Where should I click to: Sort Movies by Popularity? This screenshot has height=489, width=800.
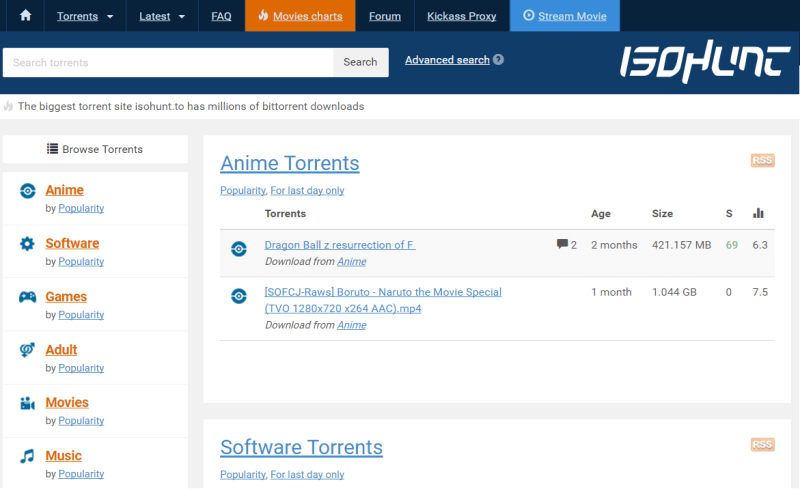(81, 421)
